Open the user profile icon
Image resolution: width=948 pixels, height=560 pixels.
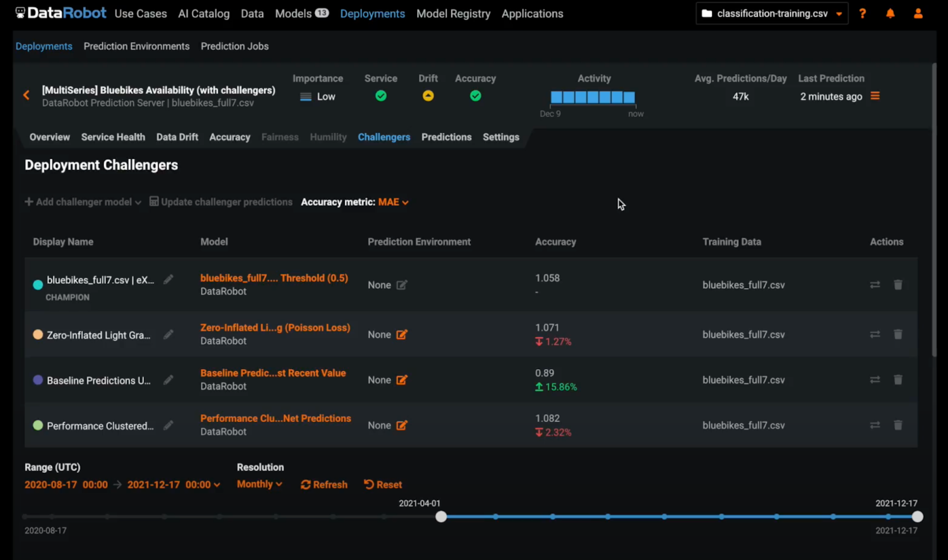[x=918, y=14]
